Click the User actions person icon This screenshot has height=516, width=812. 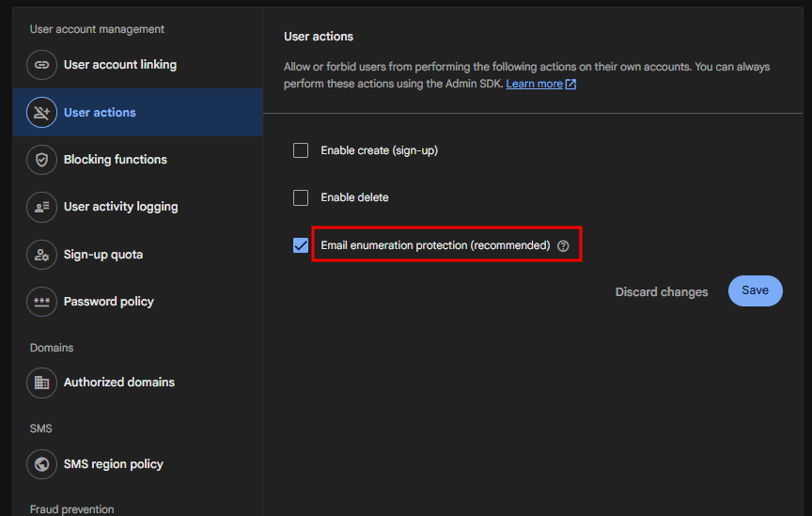click(x=41, y=113)
